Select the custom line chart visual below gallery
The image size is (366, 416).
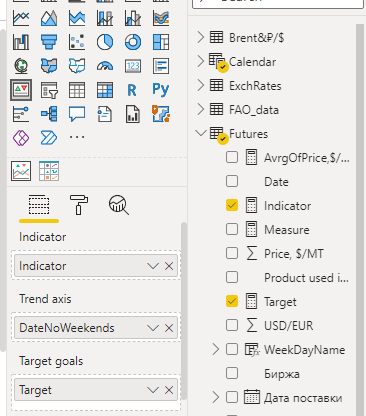pos(21,171)
